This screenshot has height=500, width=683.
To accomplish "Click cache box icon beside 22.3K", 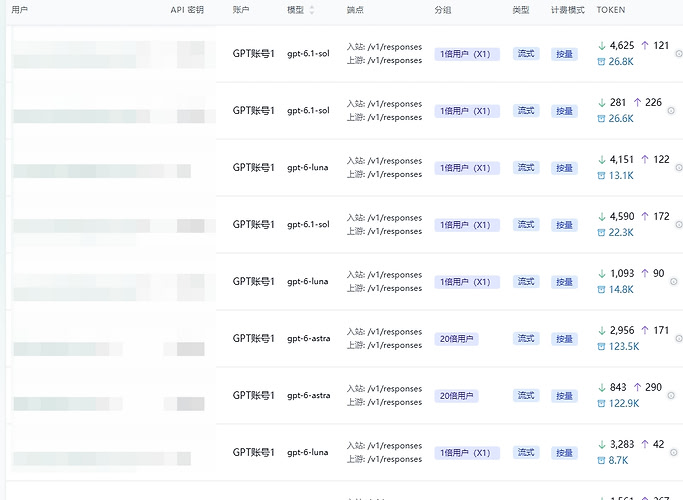I will pos(601,233).
